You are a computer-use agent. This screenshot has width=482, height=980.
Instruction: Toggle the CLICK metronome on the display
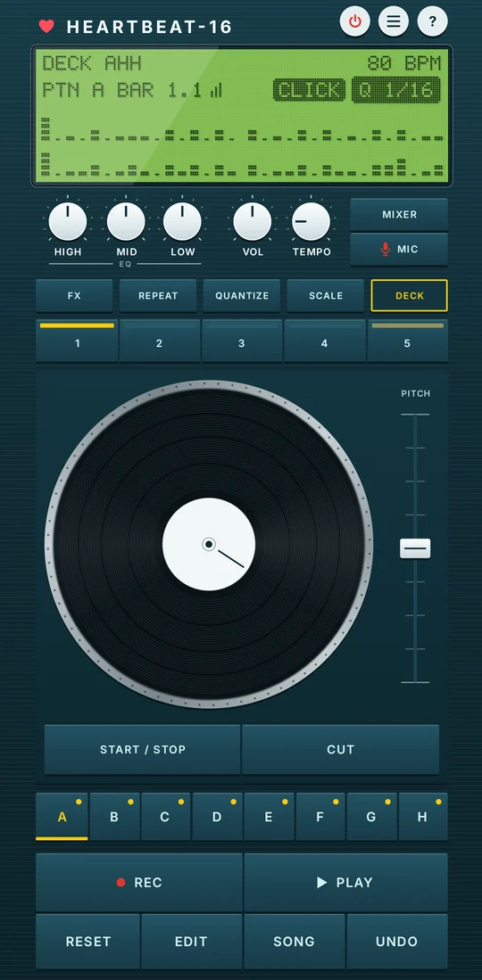309,91
